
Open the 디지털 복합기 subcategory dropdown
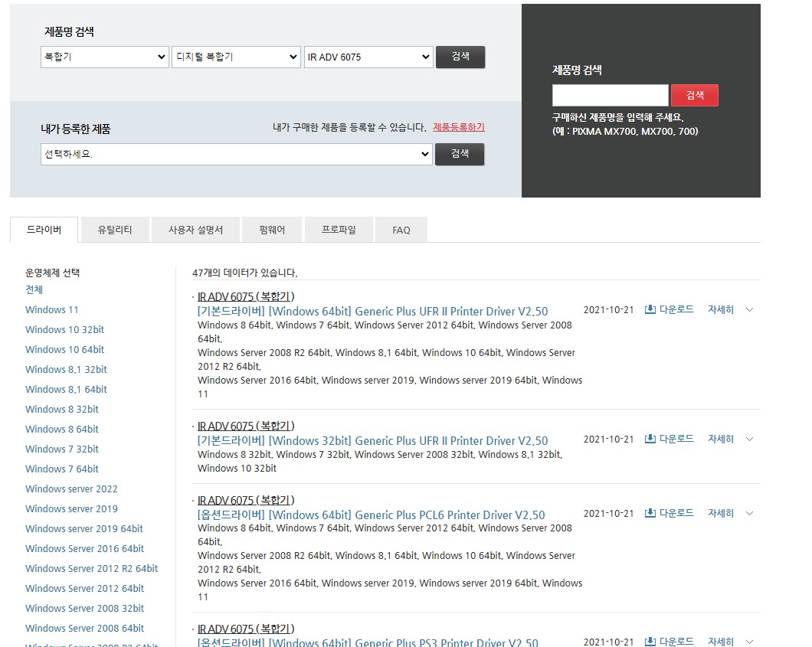pyautogui.click(x=236, y=57)
